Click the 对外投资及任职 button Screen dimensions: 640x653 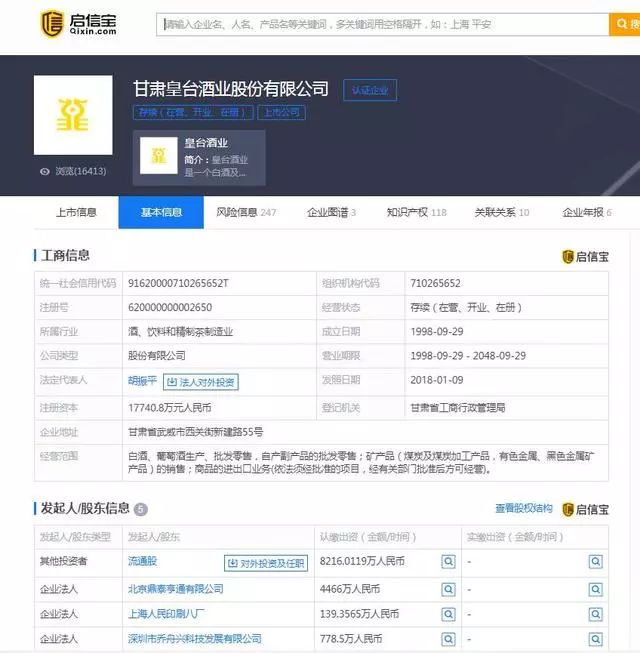(x=266, y=563)
